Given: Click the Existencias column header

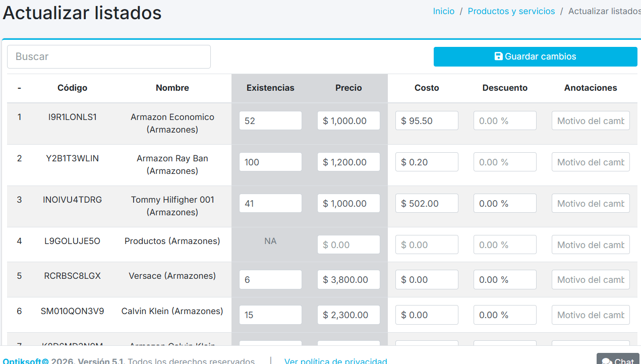Looking at the screenshot, I should coord(270,88).
